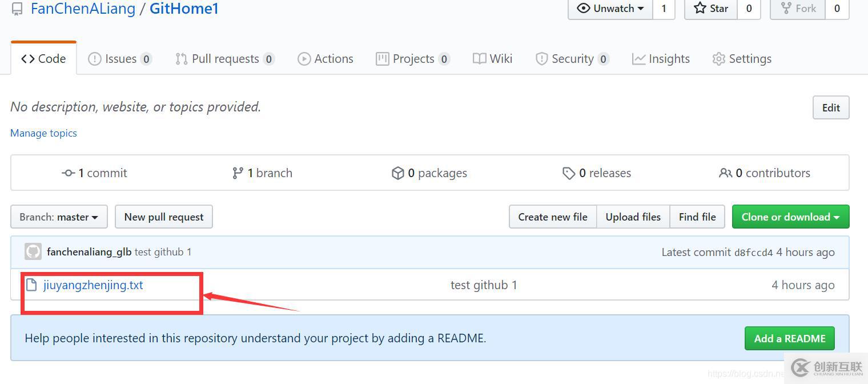Click the Add a README button
Viewport: 868px width, 384px height.
[789, 338]
